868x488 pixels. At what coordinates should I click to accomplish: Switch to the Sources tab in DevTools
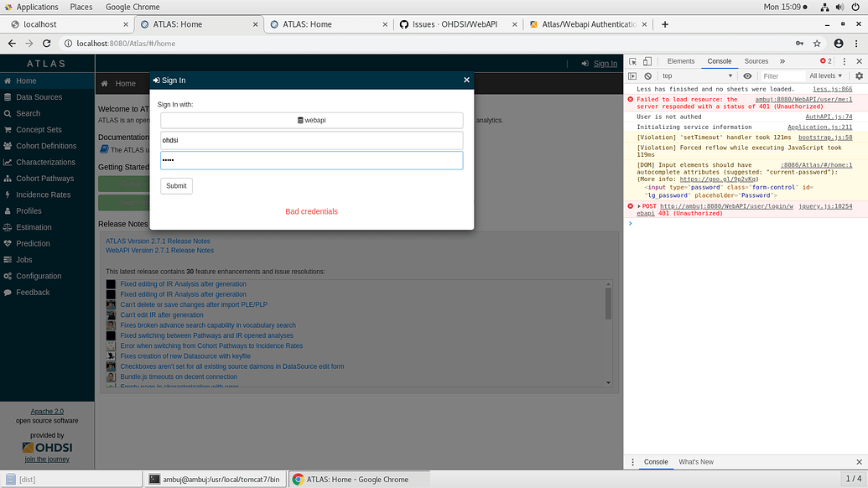[x=756, y=61]
